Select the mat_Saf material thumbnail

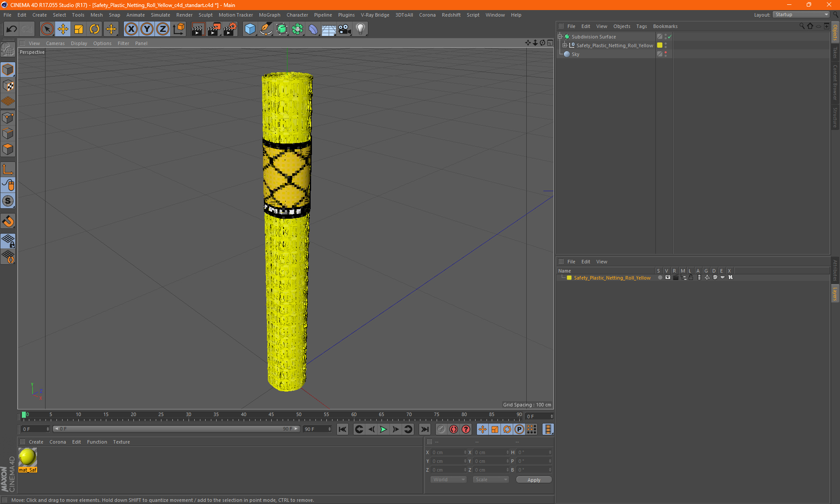pyautogui.click(x=28, y=457)
